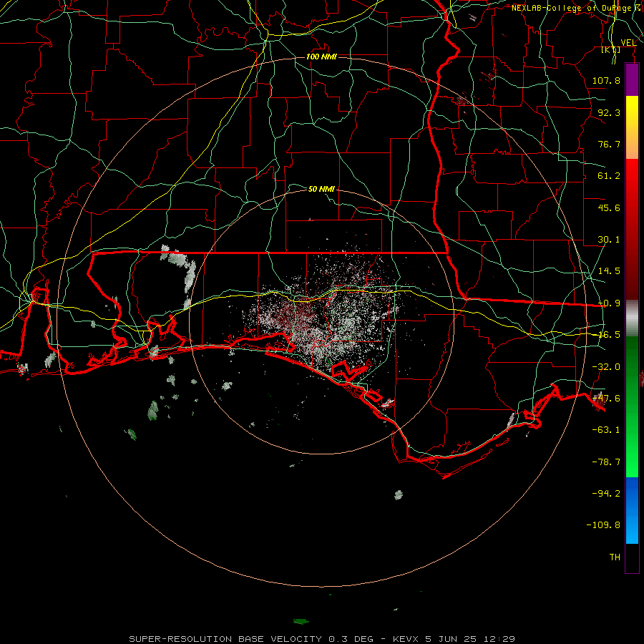Viewport: 644px width, 644px height.
Task: Click the -94.2 velocity scale value
Action: click(x=606, y=493)
